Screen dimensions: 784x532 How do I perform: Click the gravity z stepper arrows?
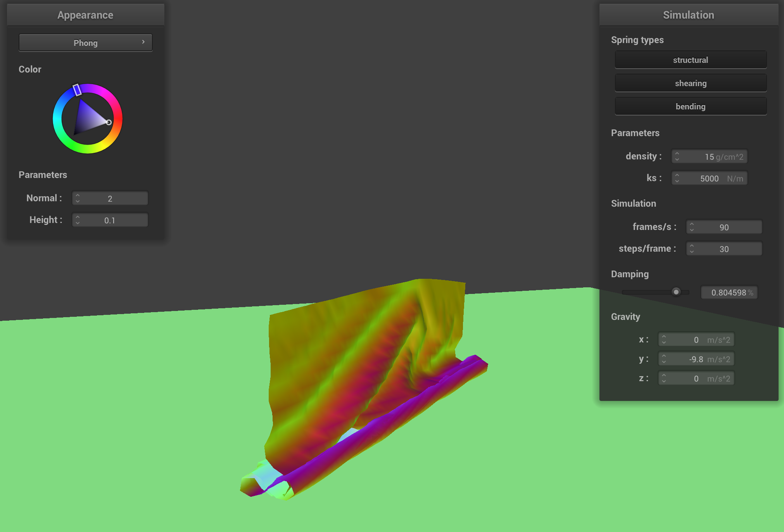[664, 378]
